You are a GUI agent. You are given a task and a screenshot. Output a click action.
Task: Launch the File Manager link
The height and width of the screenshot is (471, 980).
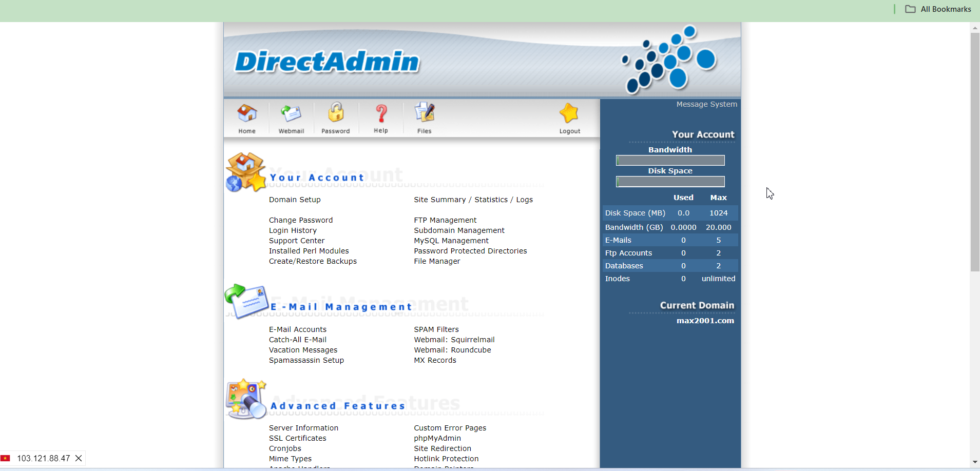tap(437, 261)
